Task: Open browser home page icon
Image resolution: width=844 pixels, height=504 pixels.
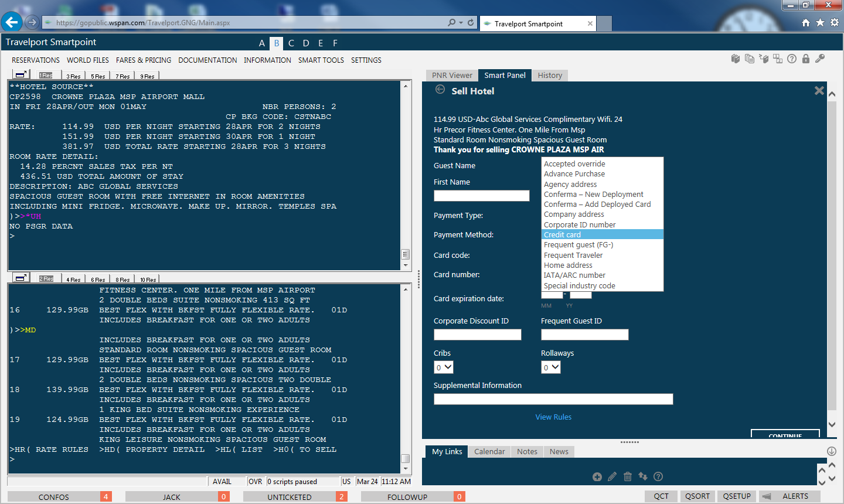Action: (806, 22)
